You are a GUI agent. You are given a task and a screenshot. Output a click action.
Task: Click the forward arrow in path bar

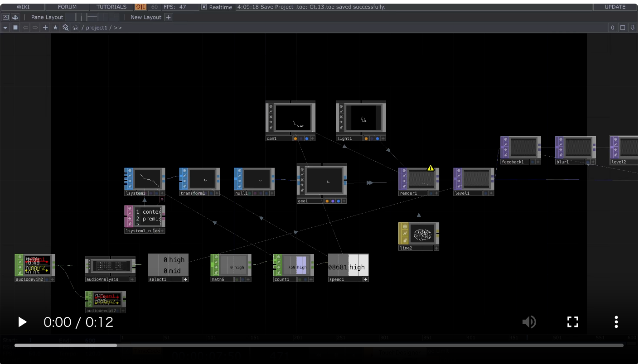pyautogui.click(x=35, y=28)
